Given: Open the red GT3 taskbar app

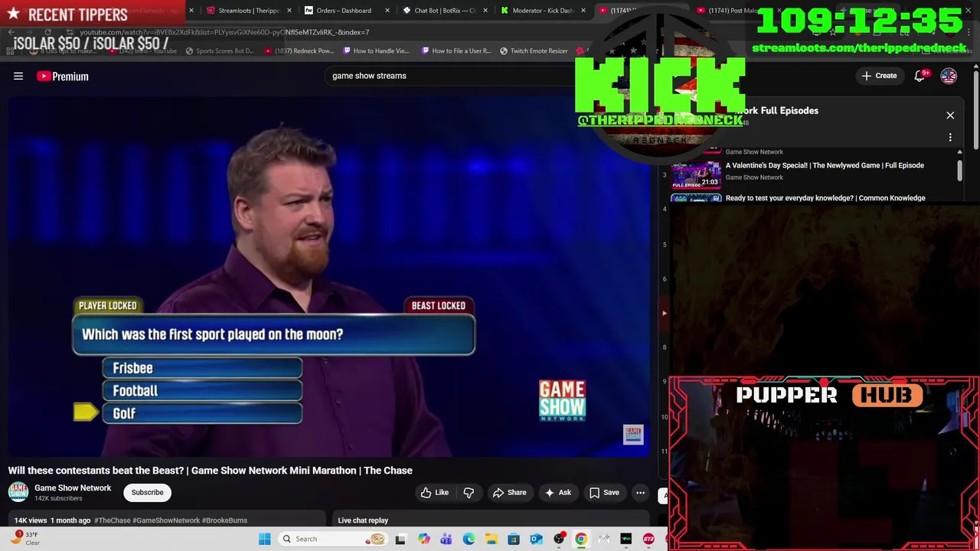Looking at the screenshot, I should pos(648,539).
